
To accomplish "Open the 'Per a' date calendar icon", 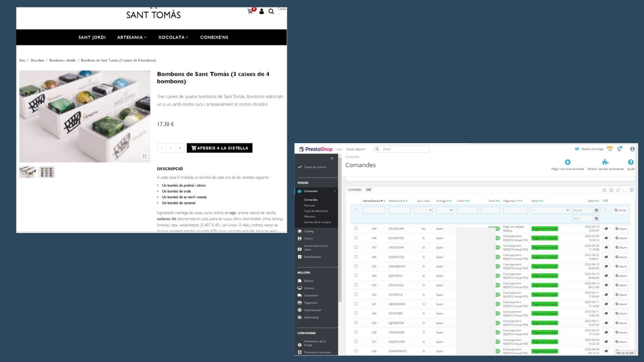I will click(596, 219).
